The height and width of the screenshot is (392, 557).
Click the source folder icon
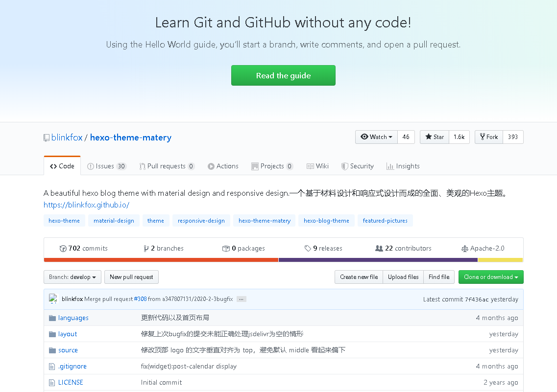click(52, 350)
